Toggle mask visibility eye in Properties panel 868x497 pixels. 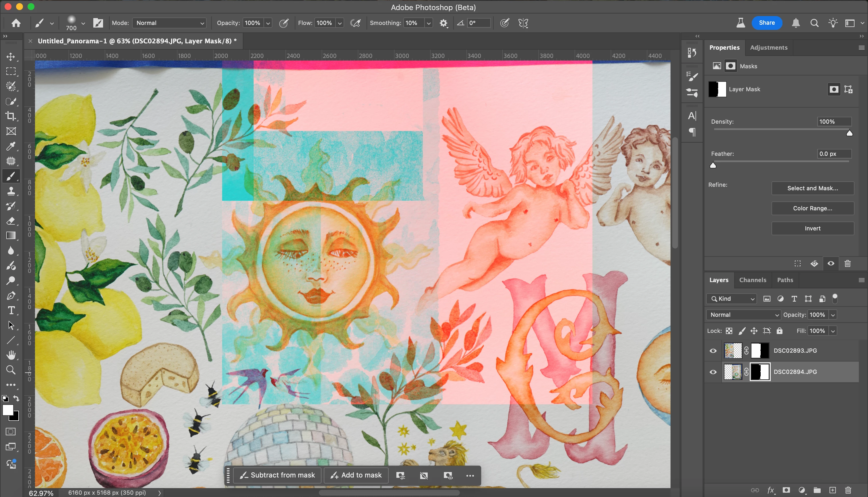[831, 263]
